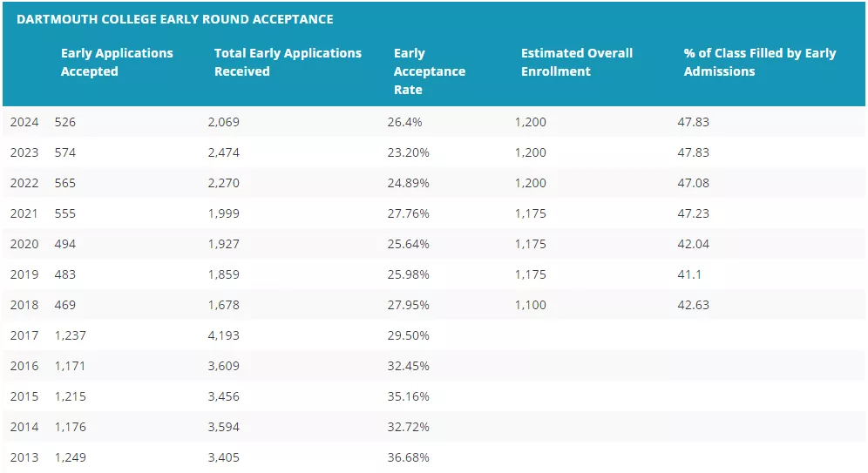Screen dimensions: 868x473
Task: Click the 1,678 total applications cell
Action: (x=223, y=305)
